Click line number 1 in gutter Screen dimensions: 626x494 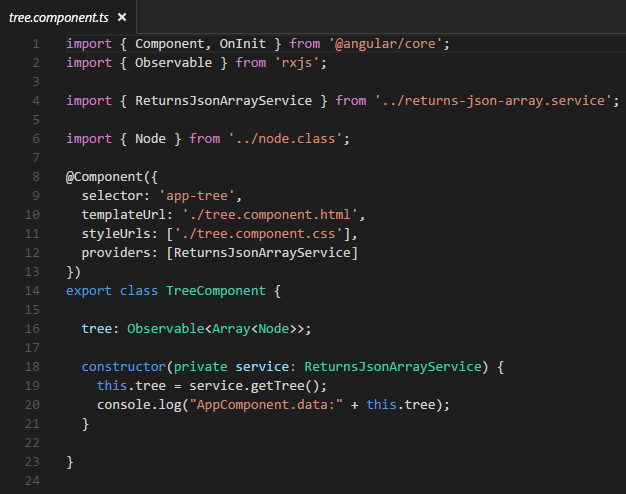36,44
